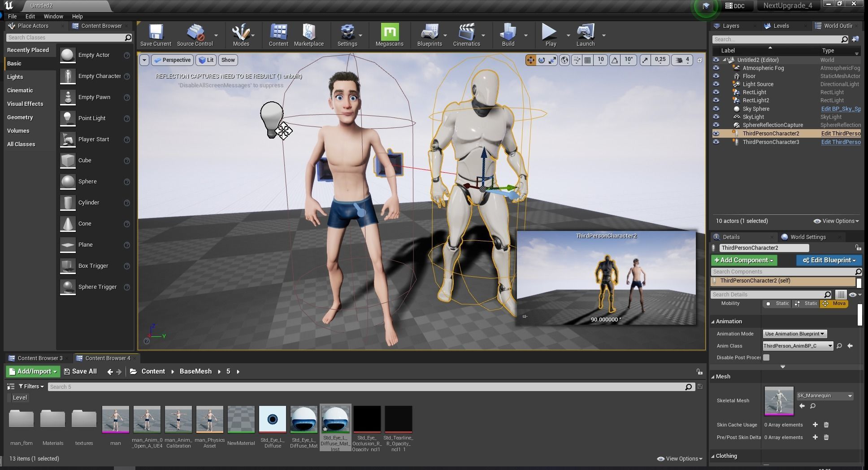Open the Blueprints toolbar icon
The width and height of the screenshot is (868, 470).
pyautogui.click(x=430, y=35)
